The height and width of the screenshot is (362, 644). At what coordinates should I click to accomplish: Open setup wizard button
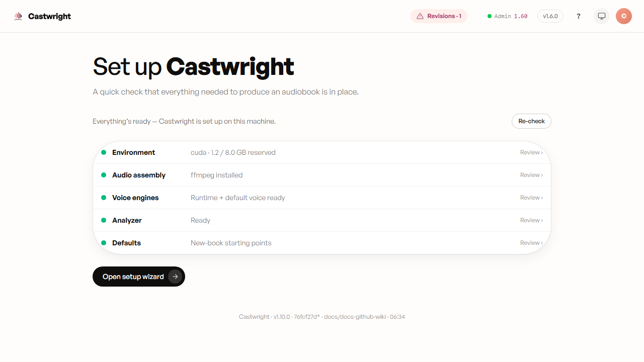coord(139,277)
